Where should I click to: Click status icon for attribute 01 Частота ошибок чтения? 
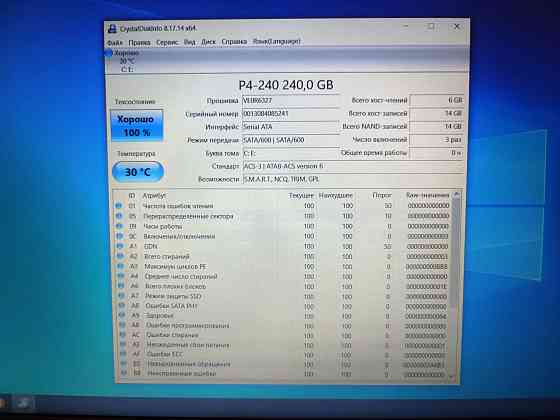click(119, 206)
